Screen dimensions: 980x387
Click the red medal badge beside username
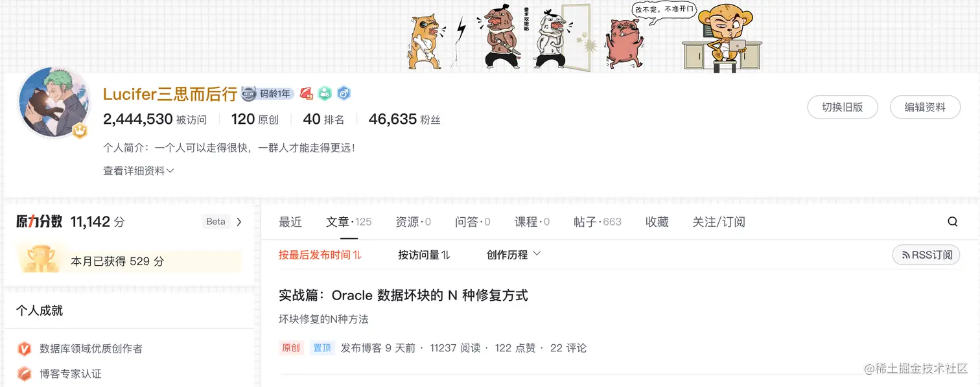point(307,93)
